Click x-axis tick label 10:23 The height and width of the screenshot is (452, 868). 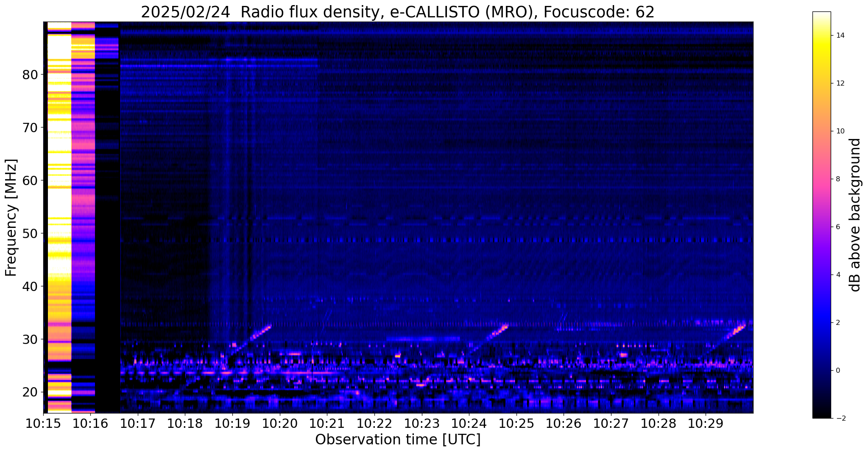(422, 423)
